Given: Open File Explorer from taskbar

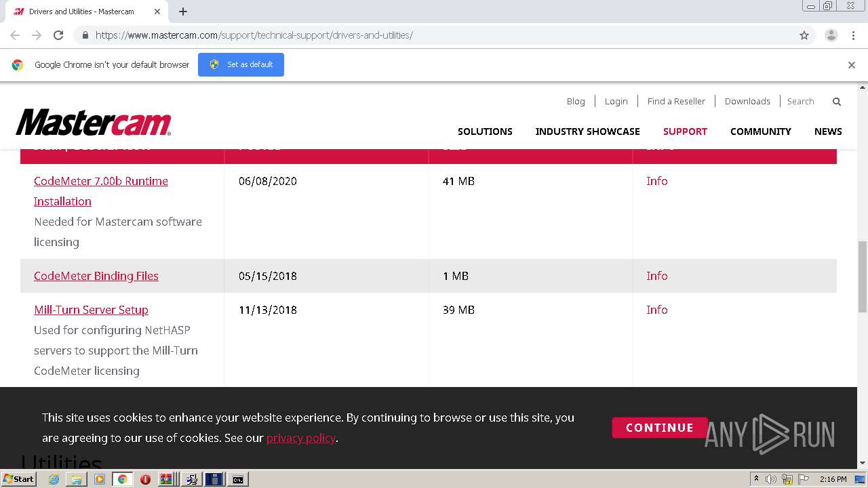Looking at the screenshot, I should coord(77,479).
